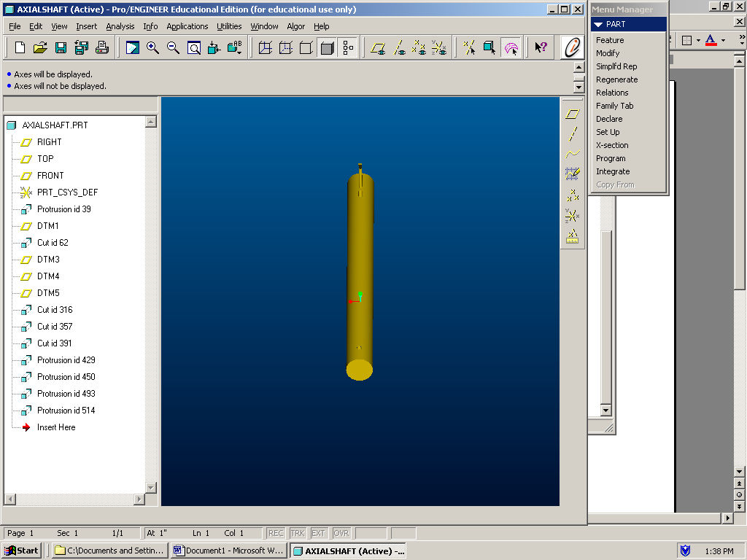Click the Print icon in toolbar

(102, 48)
